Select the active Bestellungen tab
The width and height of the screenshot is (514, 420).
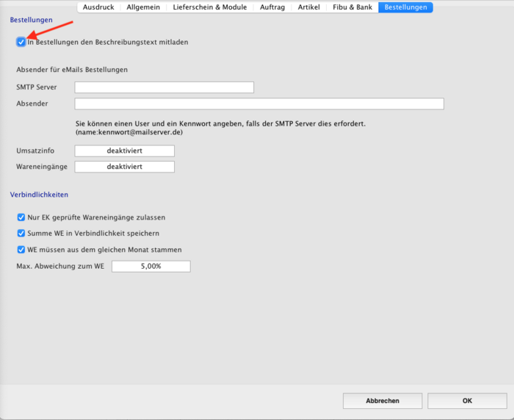click(405, 7)
